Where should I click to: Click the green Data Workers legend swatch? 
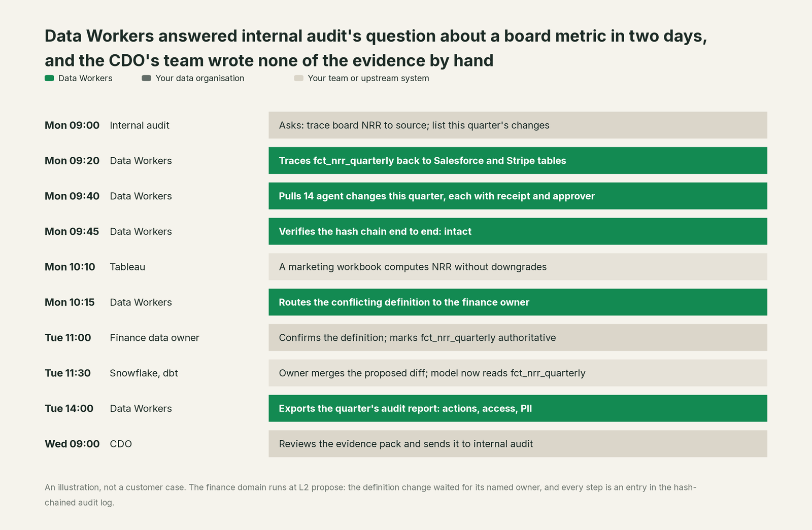(x=49, y=78)
